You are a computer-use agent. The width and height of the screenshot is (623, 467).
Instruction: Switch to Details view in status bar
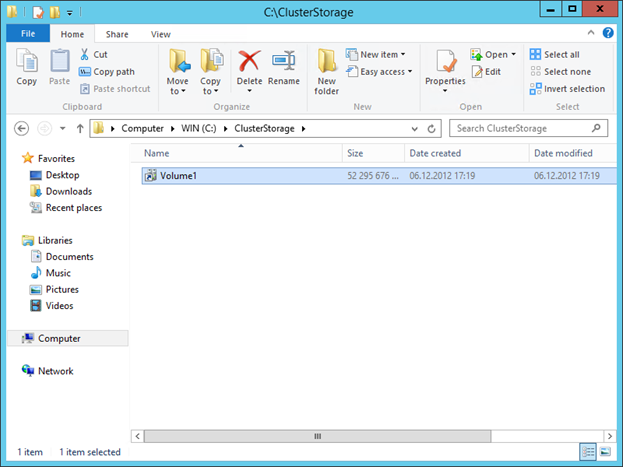point(588,452)
